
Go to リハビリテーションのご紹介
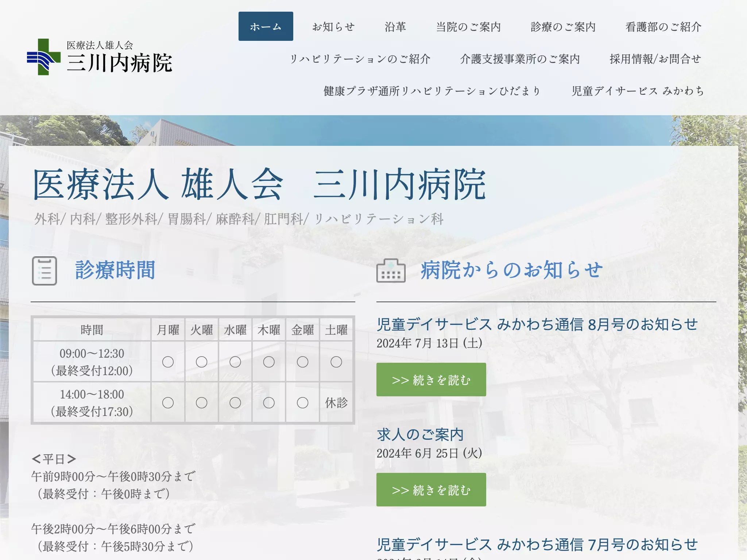360,59
